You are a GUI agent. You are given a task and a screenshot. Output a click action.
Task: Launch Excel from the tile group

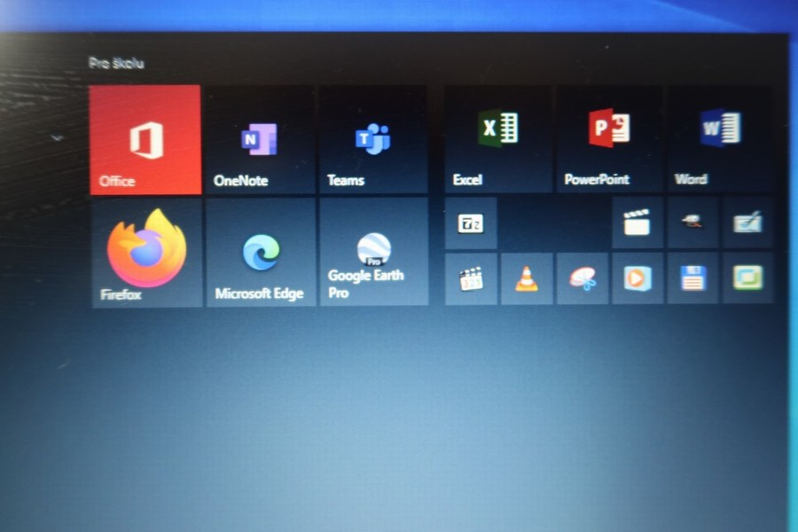[498, 139]
